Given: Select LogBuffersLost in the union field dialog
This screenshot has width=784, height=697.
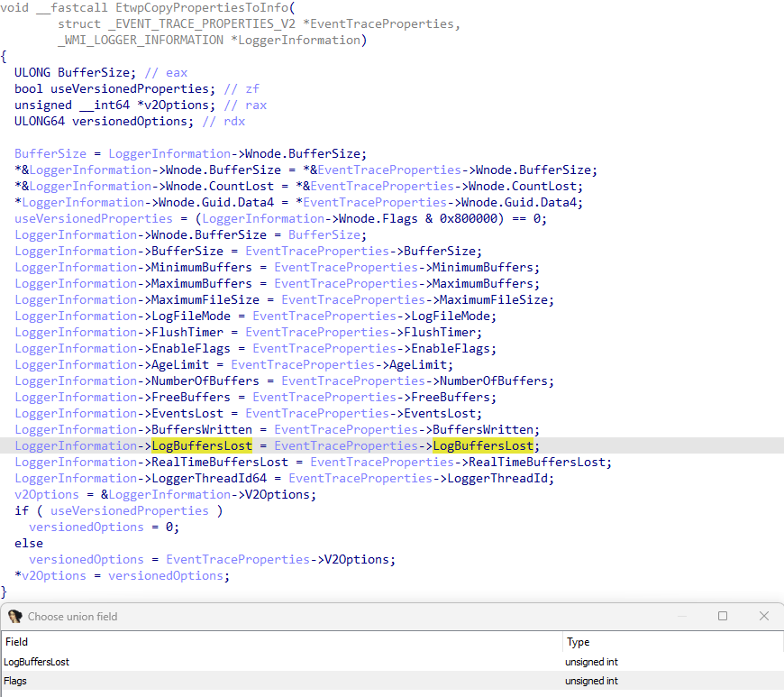Looking at the screenshot, I should (36, 661).
